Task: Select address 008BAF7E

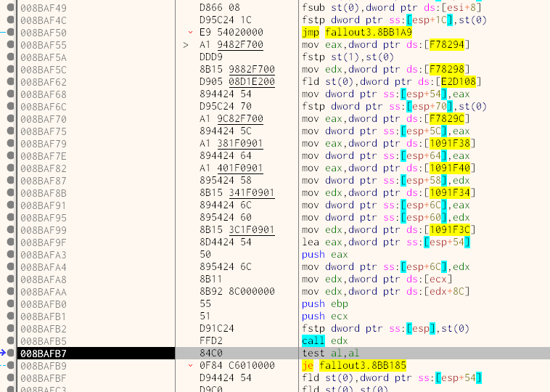Action: pos(44,156)
